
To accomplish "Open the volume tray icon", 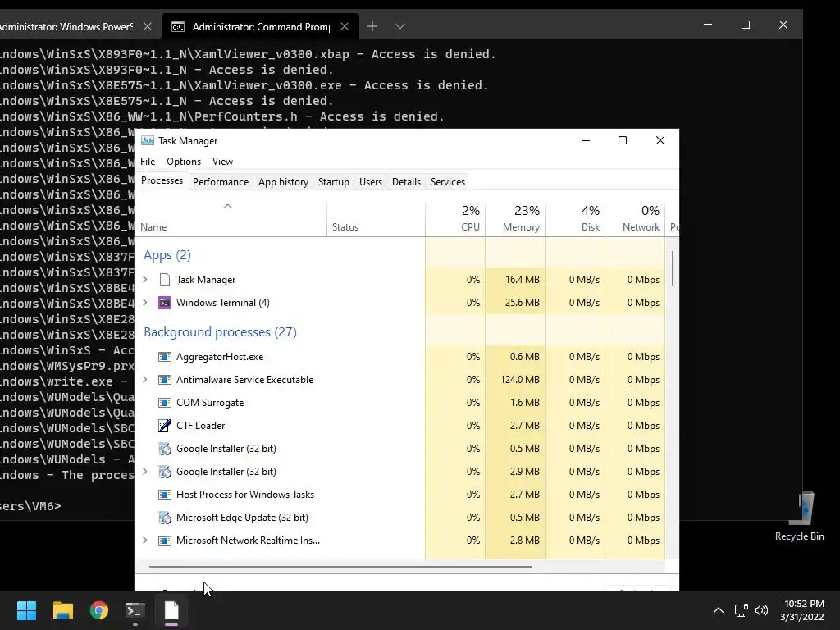I will tap(760, 610).
